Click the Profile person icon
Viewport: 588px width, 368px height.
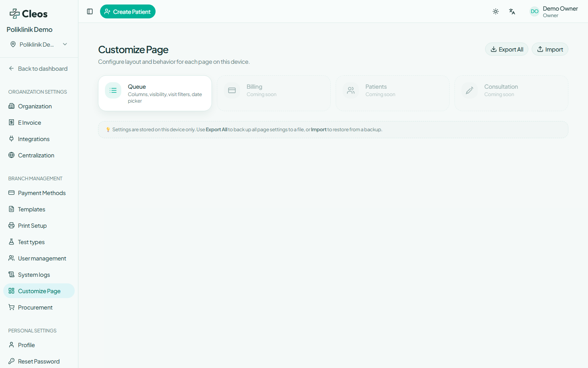[x=11, y=345]
